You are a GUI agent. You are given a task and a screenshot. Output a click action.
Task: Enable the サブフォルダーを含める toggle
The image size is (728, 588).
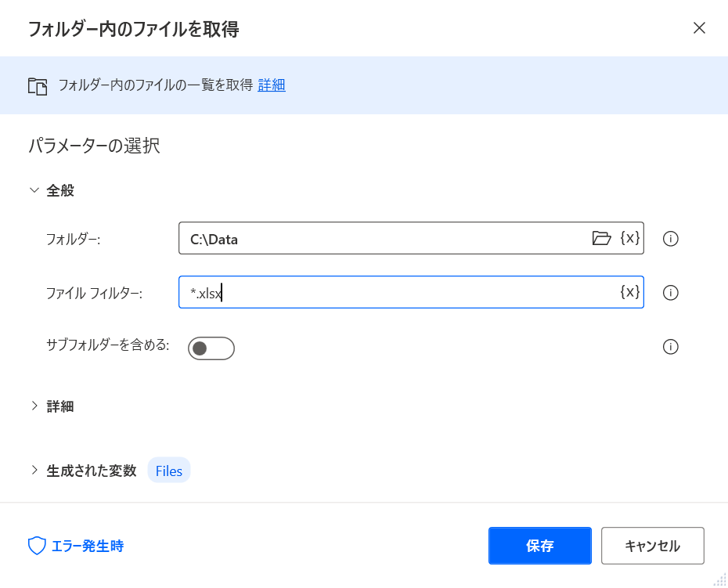tap(211, 348)
